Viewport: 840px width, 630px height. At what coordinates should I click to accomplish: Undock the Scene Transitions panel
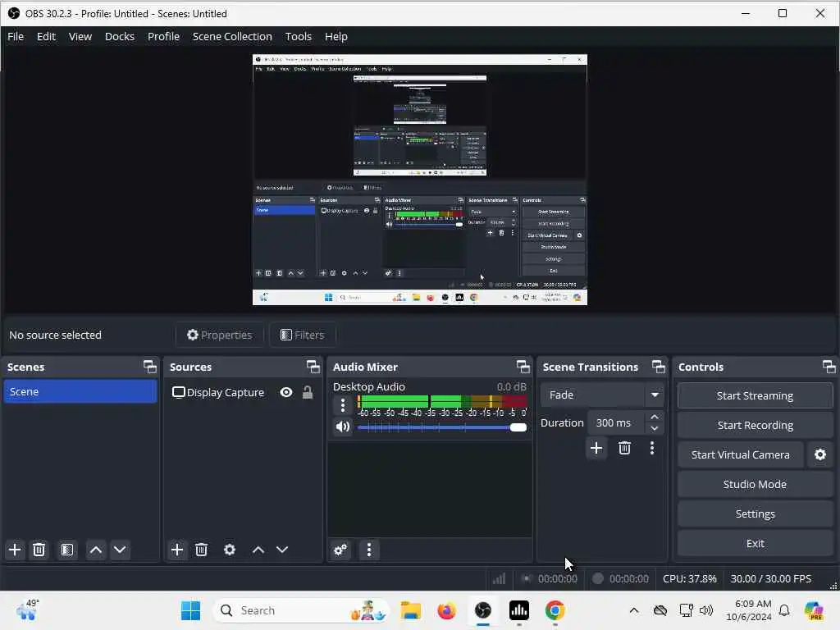click(x=659, y=367)
